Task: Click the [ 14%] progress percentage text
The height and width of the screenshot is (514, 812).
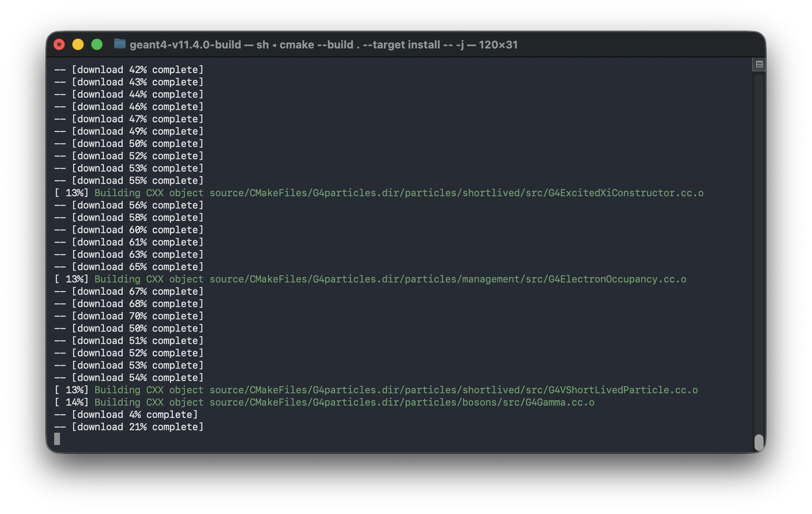Action: [x=72, y=402]
